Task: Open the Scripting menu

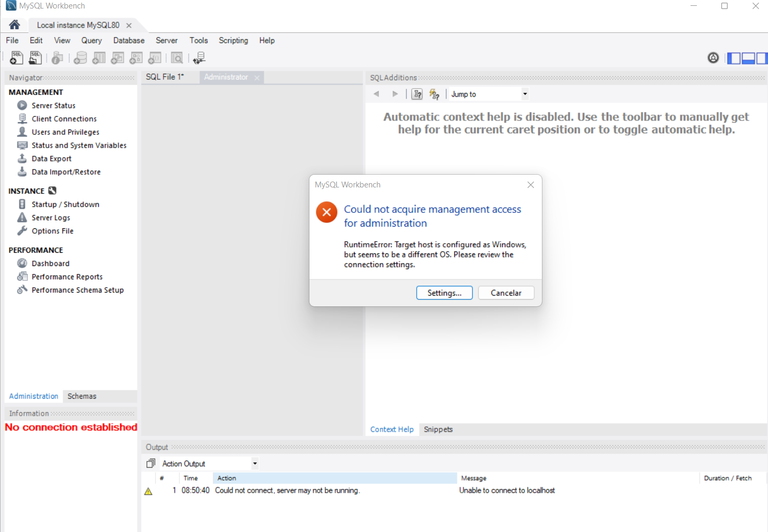Action: pyautogui.click(x=234, y=40)
